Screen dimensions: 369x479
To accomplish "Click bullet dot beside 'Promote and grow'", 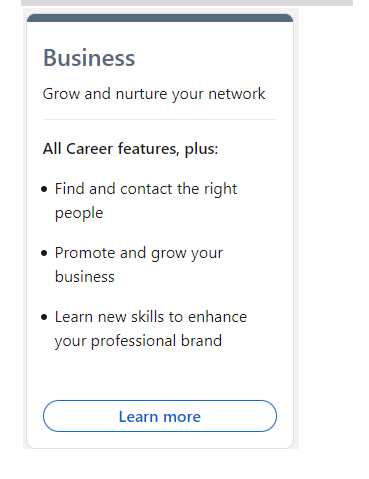I will 44,253.
